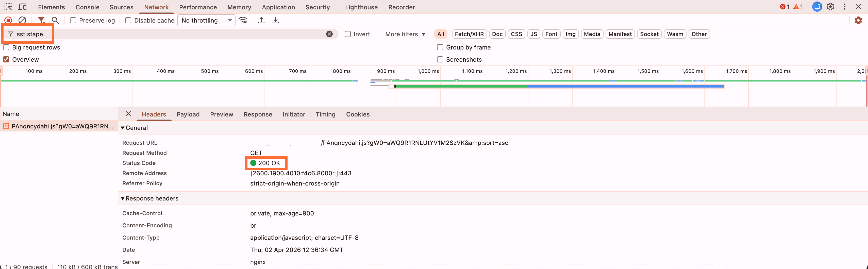Tick the Invert filter checkbox

[x=348, y=34]
